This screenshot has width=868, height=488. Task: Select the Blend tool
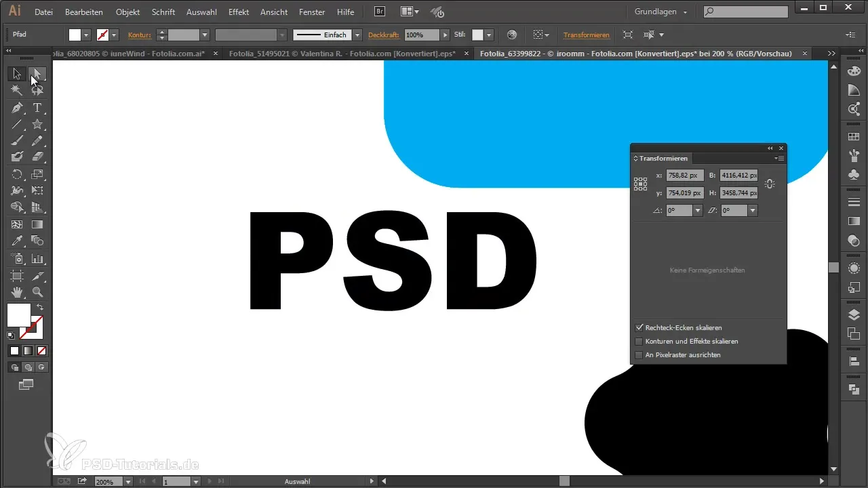click(x=38, y=241)
